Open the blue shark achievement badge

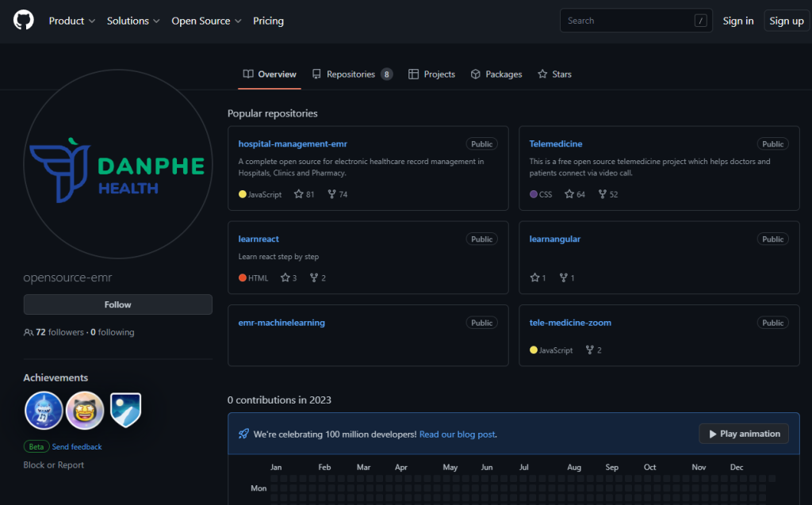(44, 410)
